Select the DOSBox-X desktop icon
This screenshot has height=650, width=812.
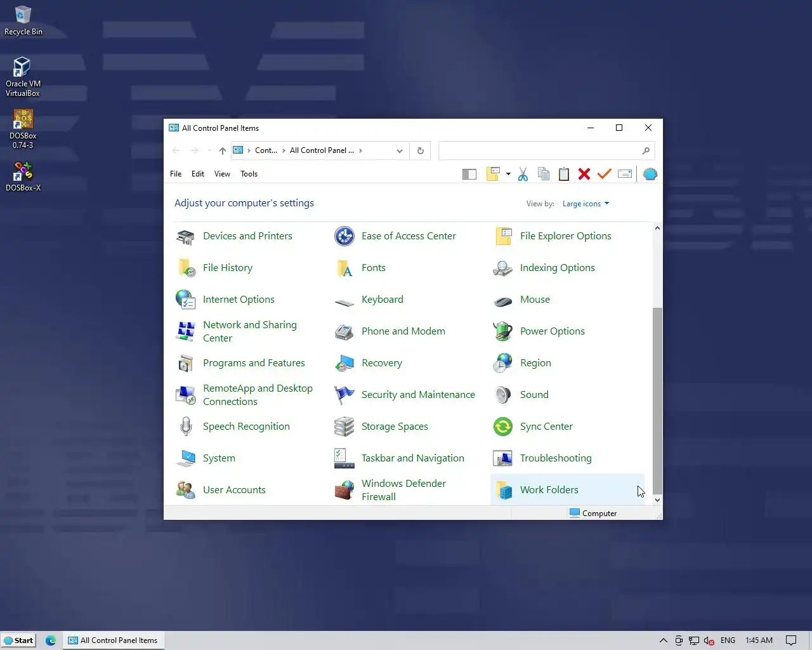tap(23, 176)
